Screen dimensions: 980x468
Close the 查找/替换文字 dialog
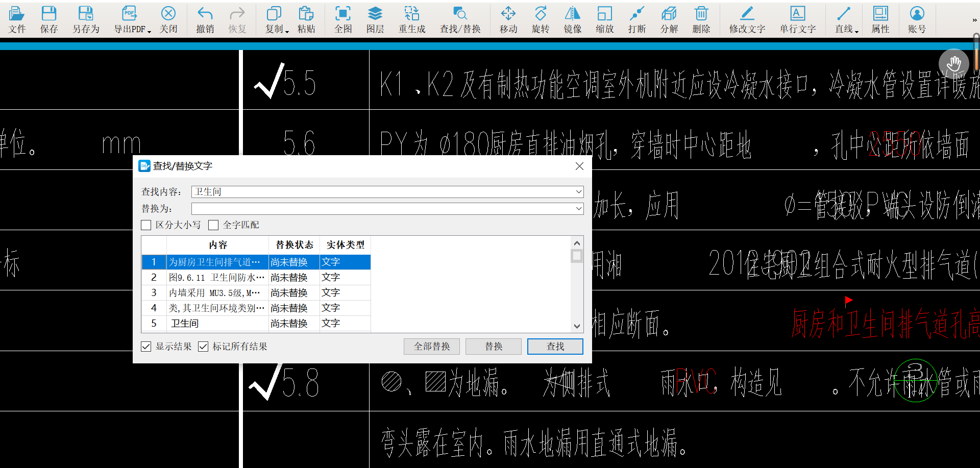[x=579, y=166]
